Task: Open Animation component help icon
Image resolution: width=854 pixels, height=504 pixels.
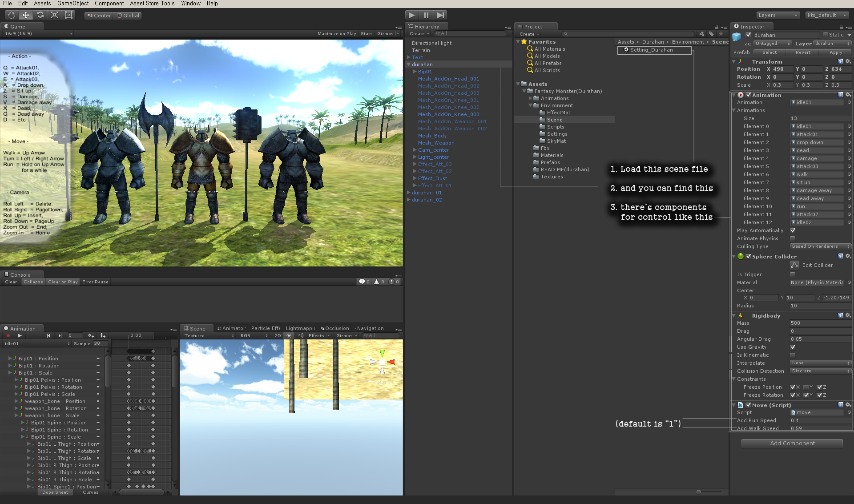Action: pos(840,95)
